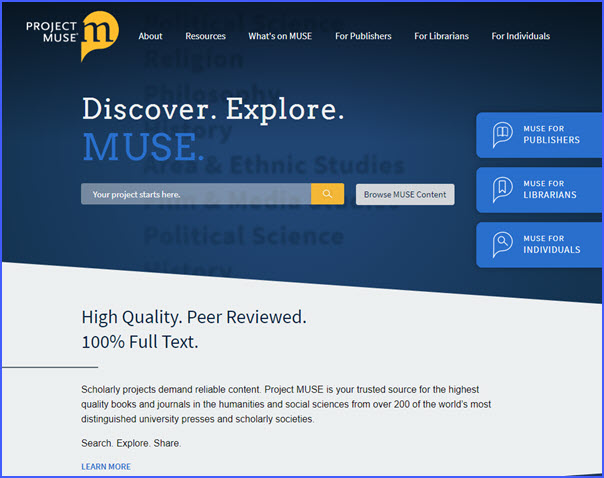Viewport: 604px width, 478px height.
Task: Click the '100% Full Text.' heading line
Action: [x=140, y=342]
